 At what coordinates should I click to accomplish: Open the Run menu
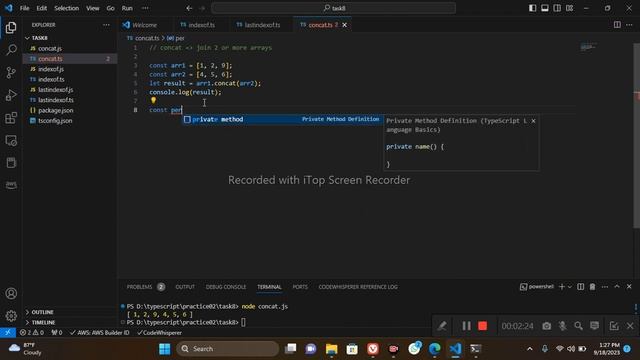(127, 8)
